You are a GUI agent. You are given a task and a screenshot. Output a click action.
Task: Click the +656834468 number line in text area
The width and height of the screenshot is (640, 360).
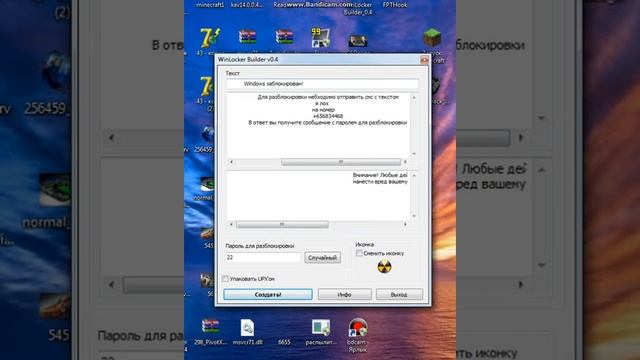point(328,116)
